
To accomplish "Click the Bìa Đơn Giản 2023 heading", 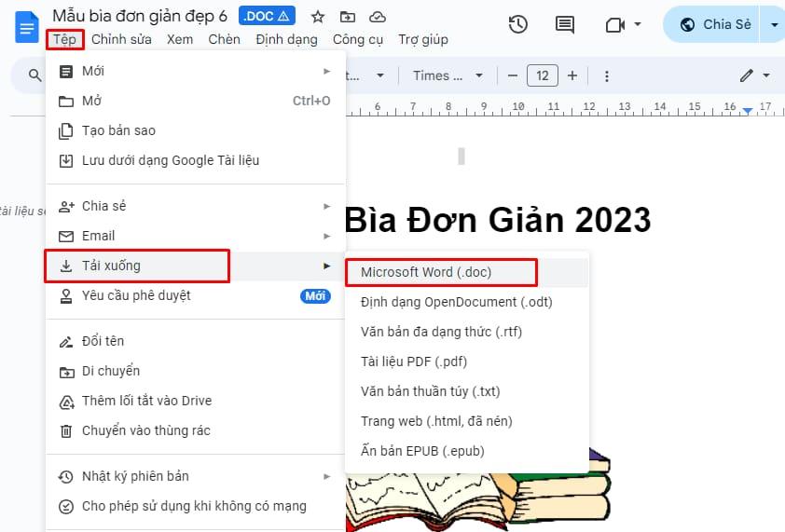I will [x=498, y=220].
